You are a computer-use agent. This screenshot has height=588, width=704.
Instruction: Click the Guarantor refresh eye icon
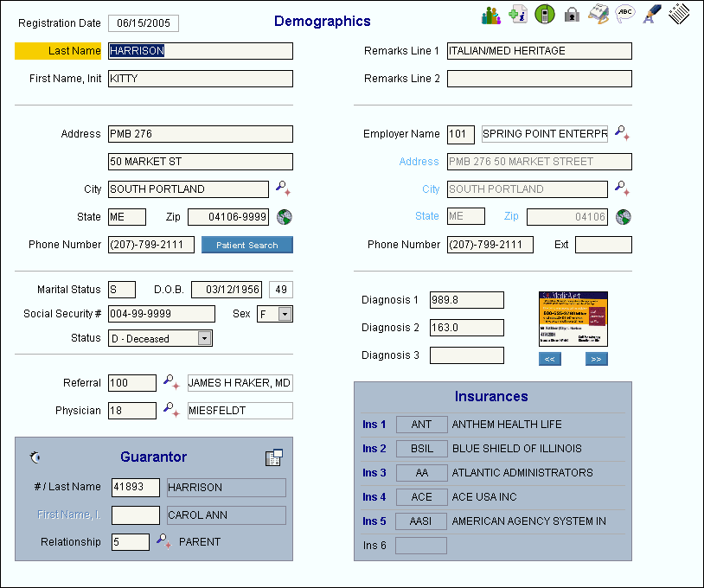coord(35,457)
